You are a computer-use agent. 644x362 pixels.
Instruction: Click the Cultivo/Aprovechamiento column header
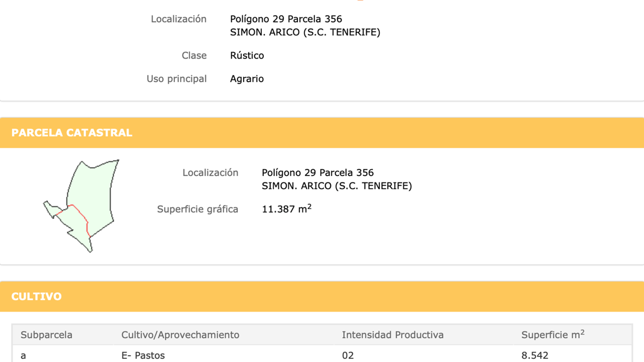(x=180, y=335)
